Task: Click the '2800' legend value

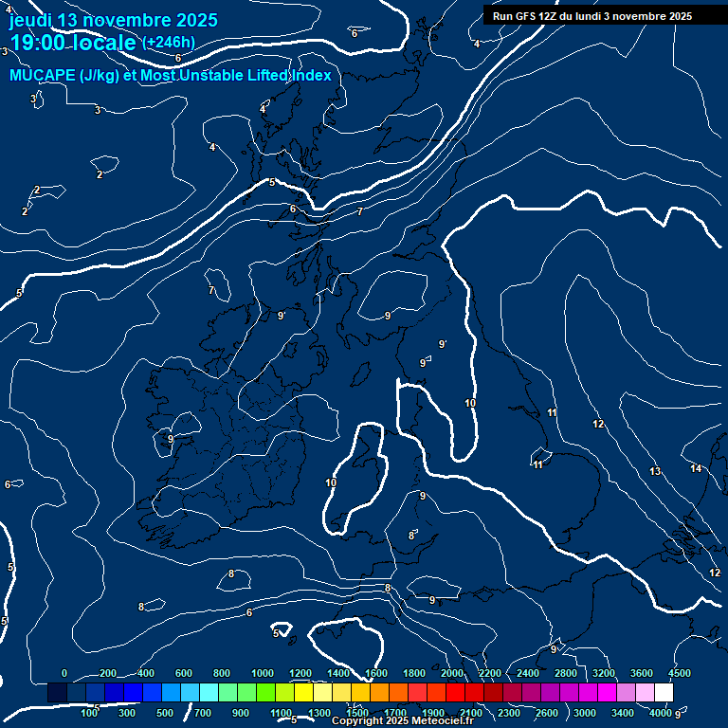Action: pos(566,673)
